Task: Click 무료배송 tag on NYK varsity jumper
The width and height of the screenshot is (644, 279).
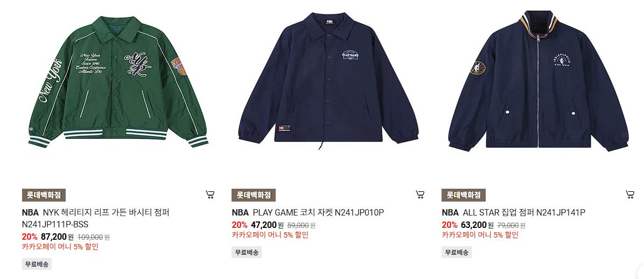Action: point(37,264)
